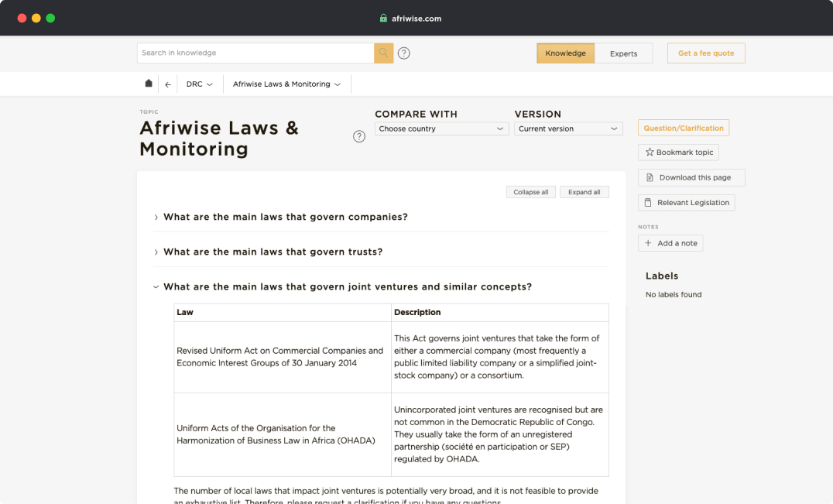Click the description starting 'Unincorporated joint ventures are recognised'
This screenshot has width=833, height=504.
[499, 434]
